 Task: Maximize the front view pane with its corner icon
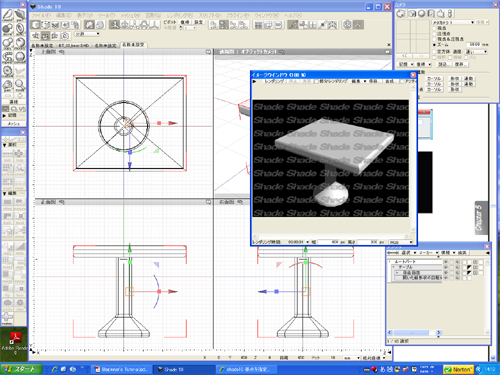tap(208, 202)
